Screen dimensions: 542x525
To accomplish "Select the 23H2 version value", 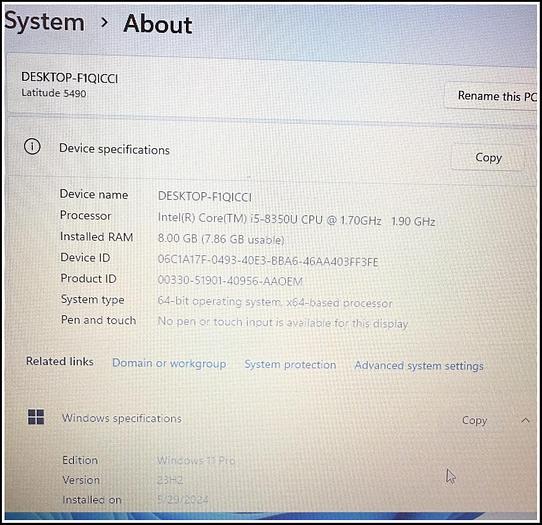I will (x=170, y=480).
